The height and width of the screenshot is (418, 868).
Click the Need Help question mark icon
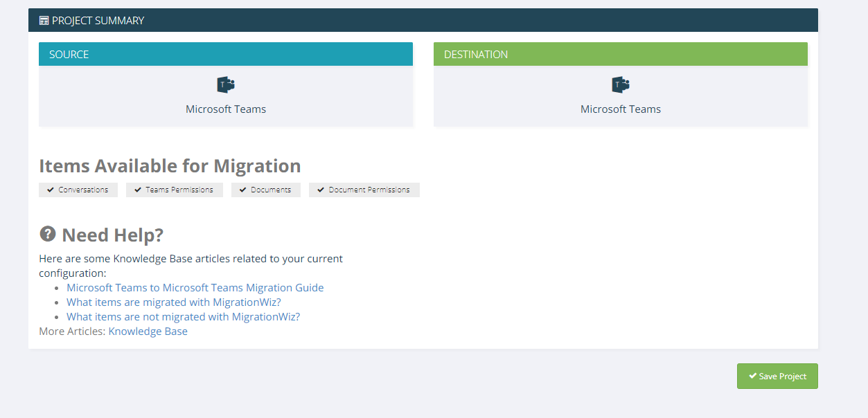pyautogui.click(x=47, y=234)
